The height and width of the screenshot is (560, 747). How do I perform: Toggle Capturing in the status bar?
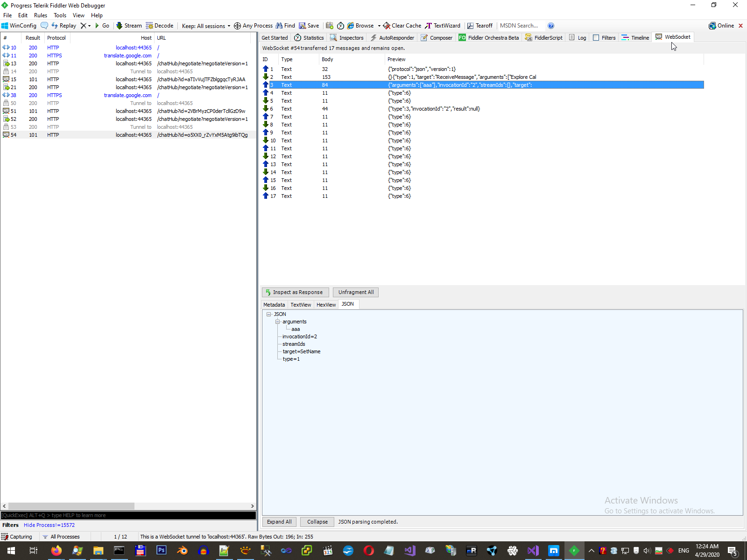coord(17,537)
